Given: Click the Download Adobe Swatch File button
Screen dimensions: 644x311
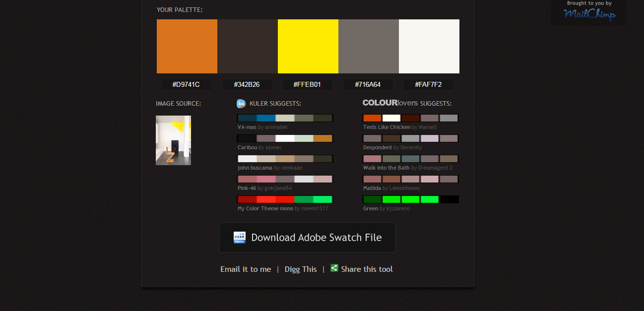Looking at the screenshot, I should [307, 237].
